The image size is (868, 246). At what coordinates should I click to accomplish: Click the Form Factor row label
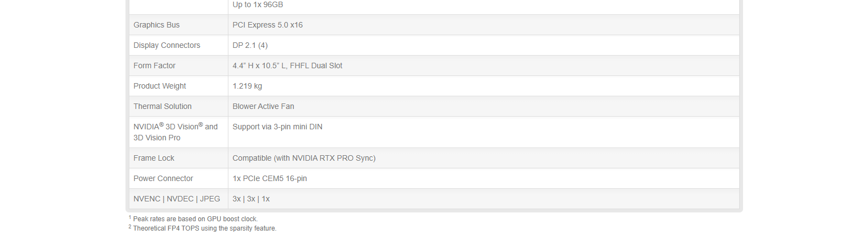154,65
